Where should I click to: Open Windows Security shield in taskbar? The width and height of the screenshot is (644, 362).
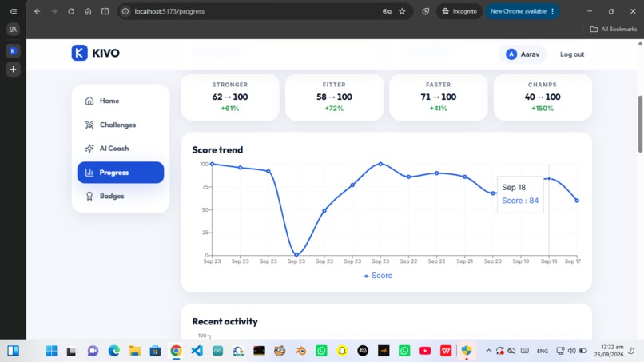coord(467,351)
